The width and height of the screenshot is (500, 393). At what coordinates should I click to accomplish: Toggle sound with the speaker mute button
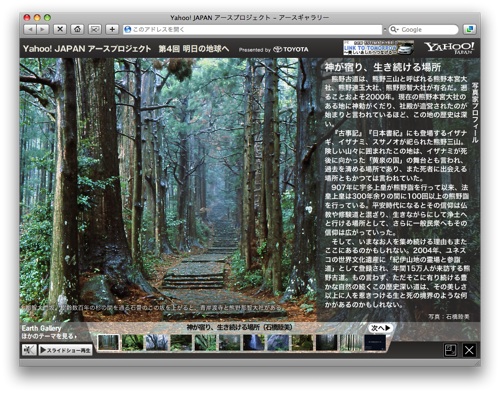tap(29, 350)
